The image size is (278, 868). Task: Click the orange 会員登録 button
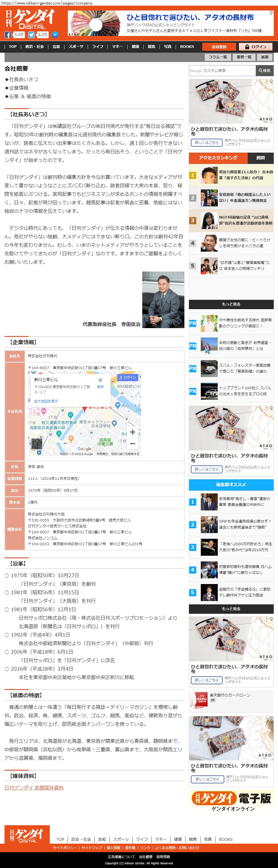click(x=219, y=47)
